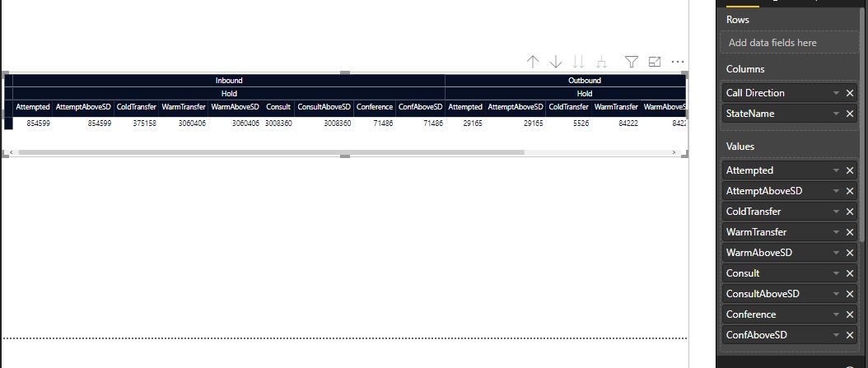Select the StateName field pill
Image resolution: width=868 pixels, height=368 pixels.
[790, 114]
